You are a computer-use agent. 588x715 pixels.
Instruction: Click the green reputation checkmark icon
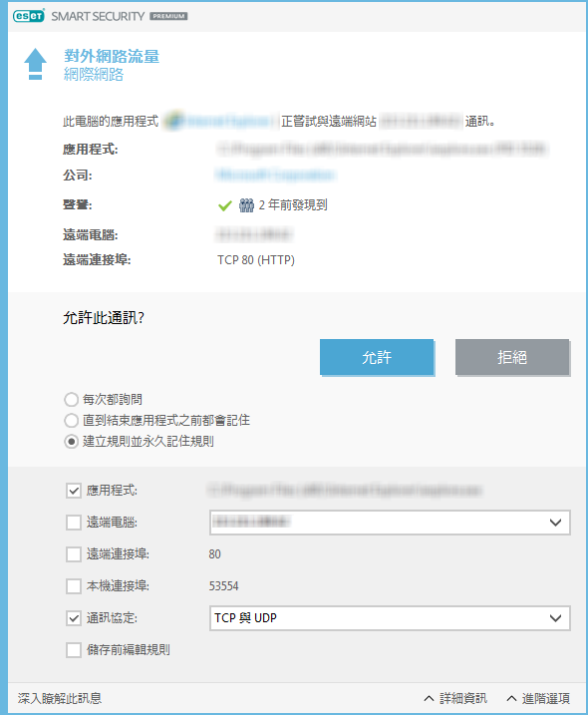[224, 205]
